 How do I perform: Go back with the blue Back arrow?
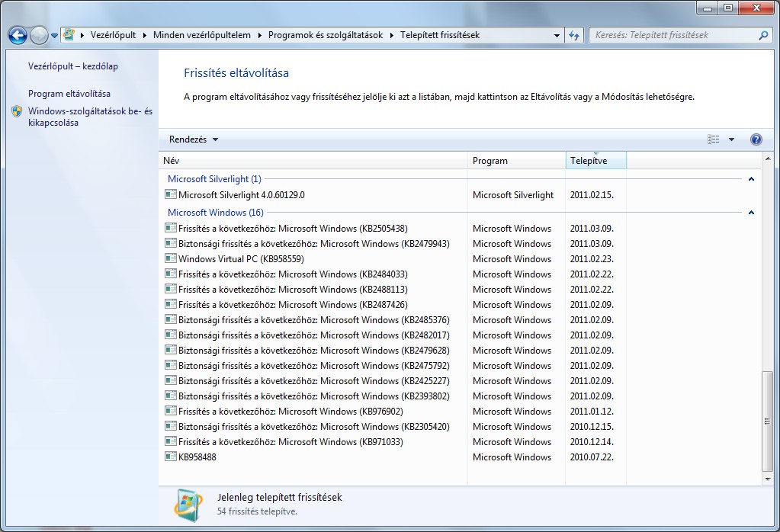pos(18,35)
